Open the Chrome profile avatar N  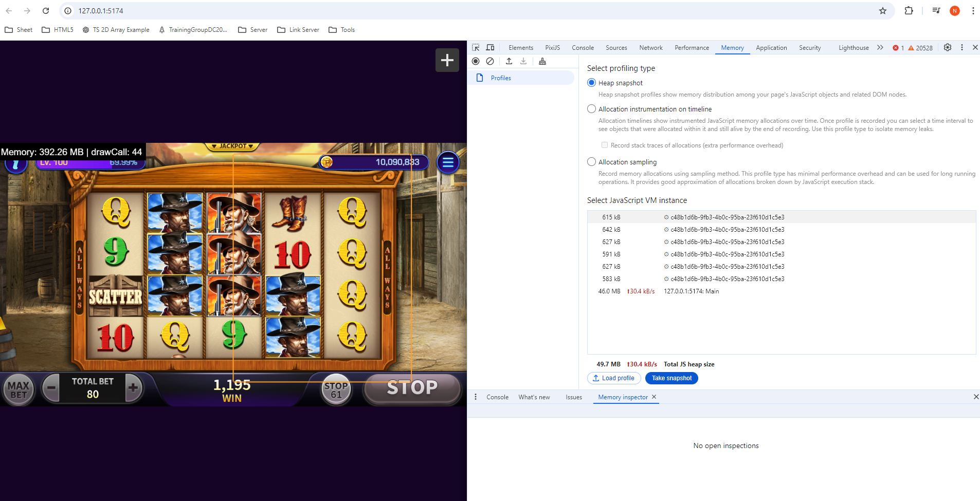pyautogui.click(x=955, y=11)
